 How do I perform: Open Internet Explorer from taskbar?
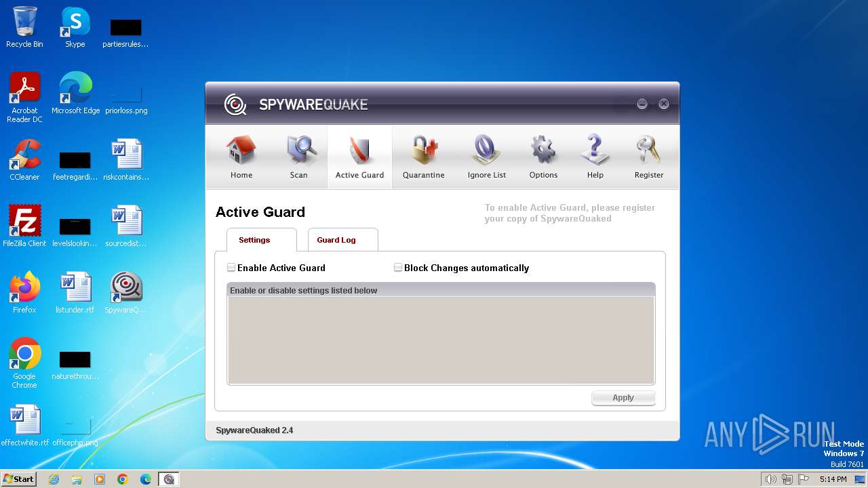click(x=54, y=479)
